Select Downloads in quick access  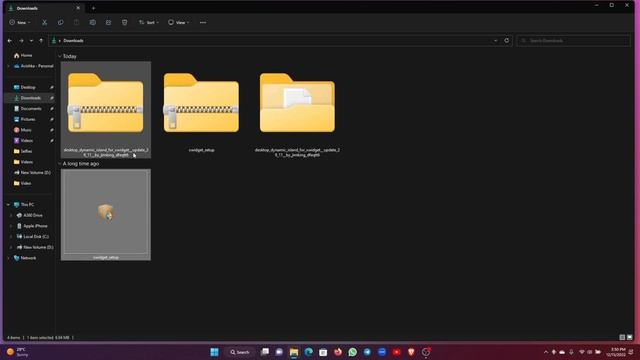[31, 98]
